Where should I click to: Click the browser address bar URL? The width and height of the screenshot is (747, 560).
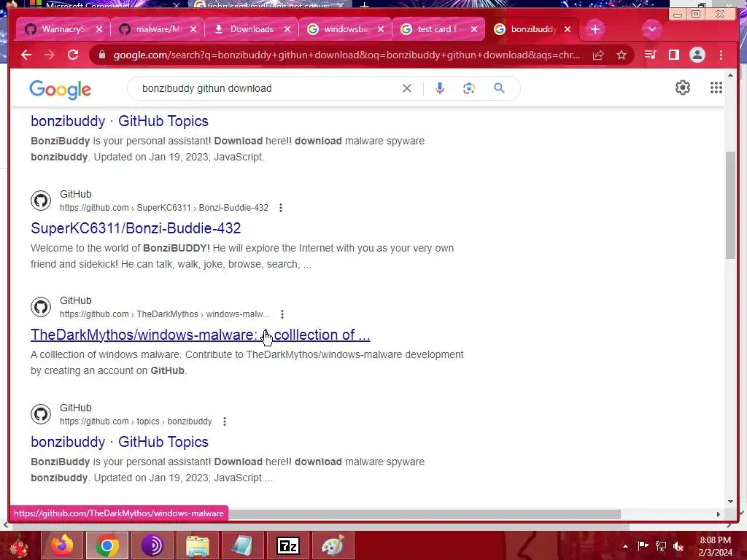pyautogui.click(x=347, y=55)
